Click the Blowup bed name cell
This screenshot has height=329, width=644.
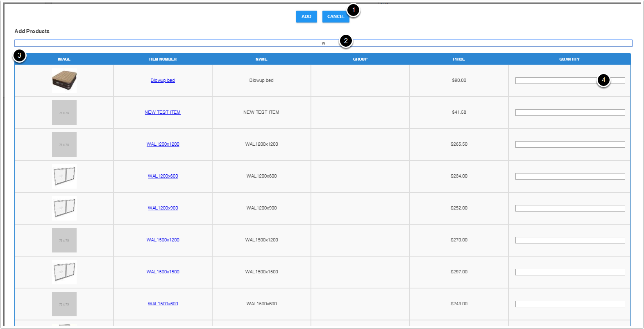point(261,80)
